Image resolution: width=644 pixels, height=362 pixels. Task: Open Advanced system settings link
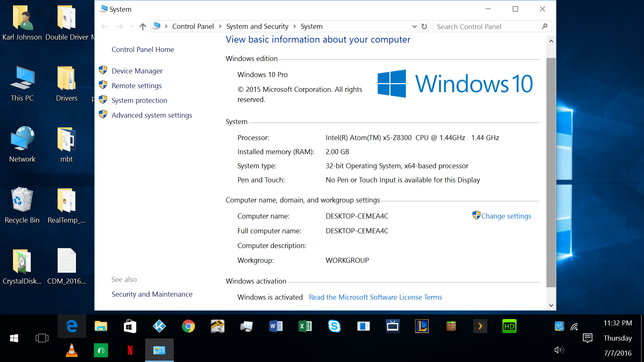[152, 115]
